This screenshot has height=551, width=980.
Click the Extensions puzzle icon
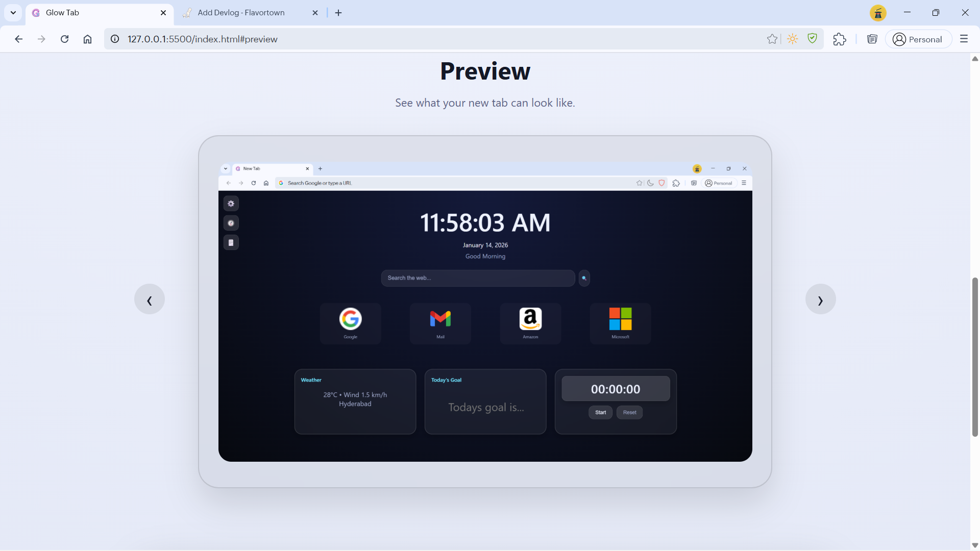click(x=839, y=39)
